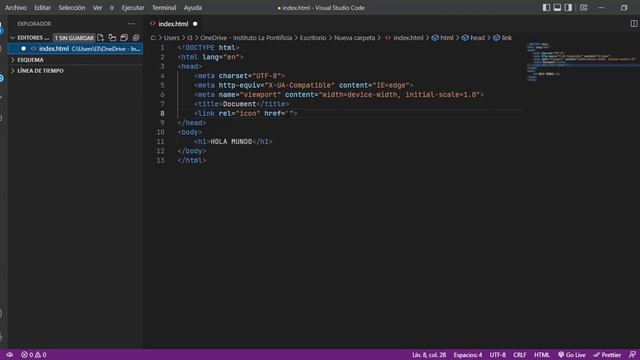
Task: Click the unsaved dot on index.html tab
Action: [195, 24]
